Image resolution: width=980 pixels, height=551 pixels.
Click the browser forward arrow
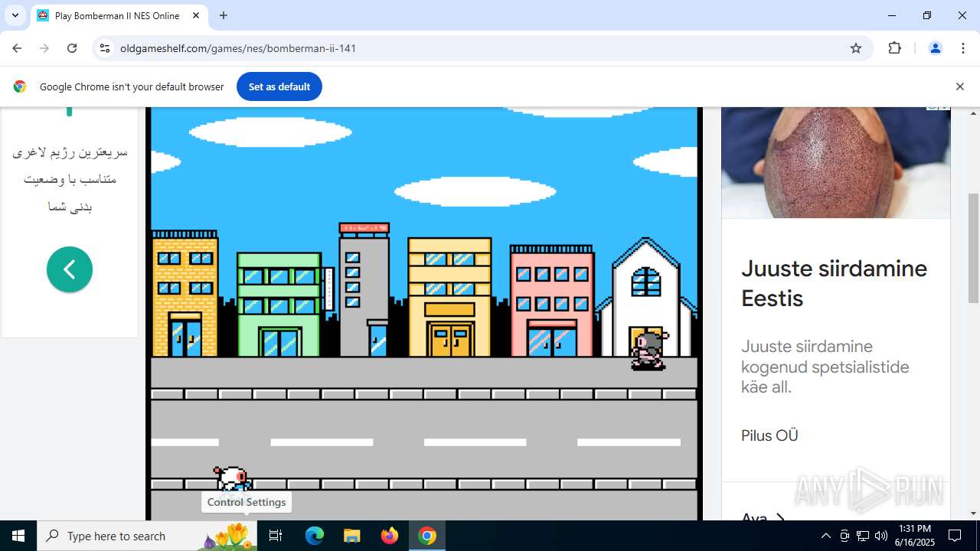pyautogui.click(x=44, y=48)
